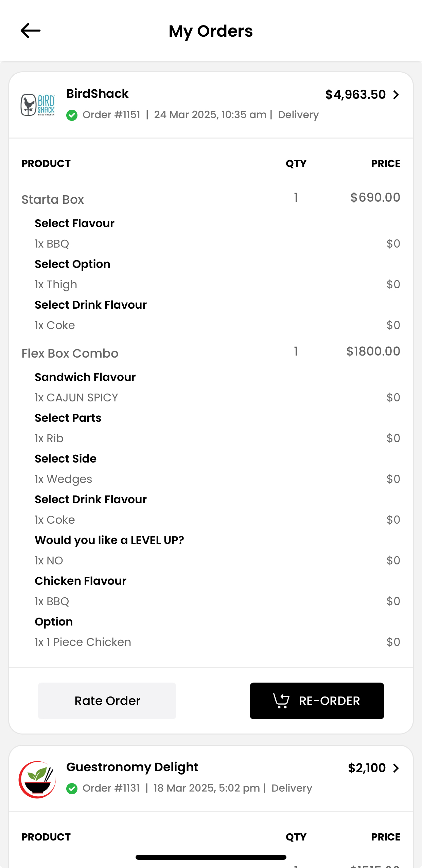Tap green checkmark beside Order #1151

(x=72, y=115)
